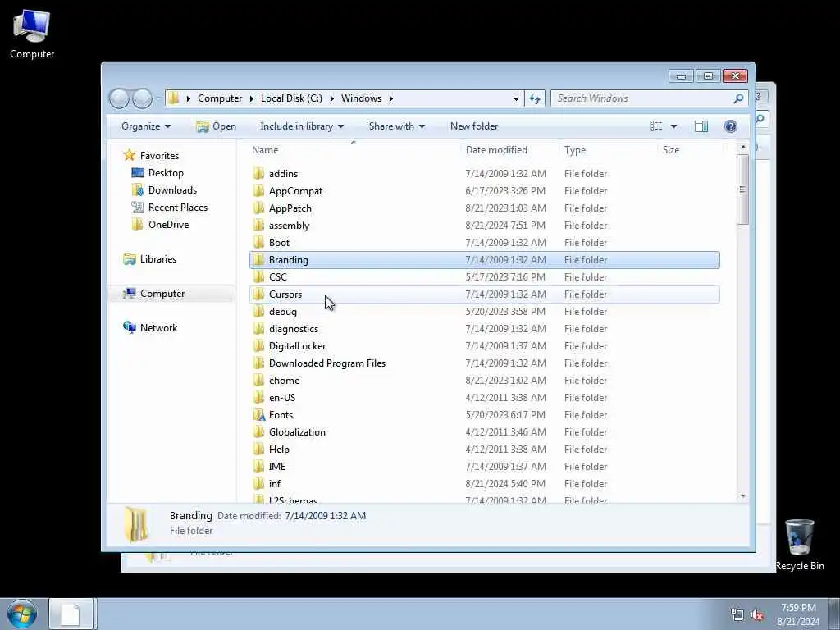
Task: Go to Computer breadcrumb segment
Action: 220,98
